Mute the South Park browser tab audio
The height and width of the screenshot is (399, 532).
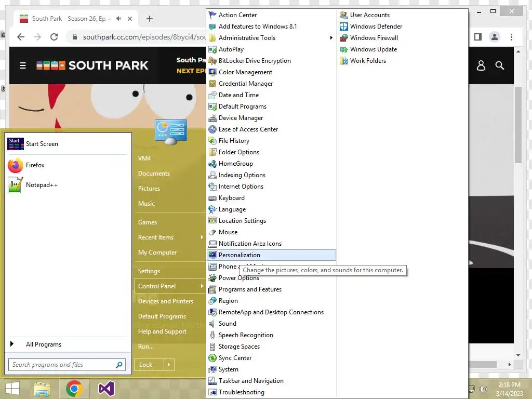(x=119, y=18)
